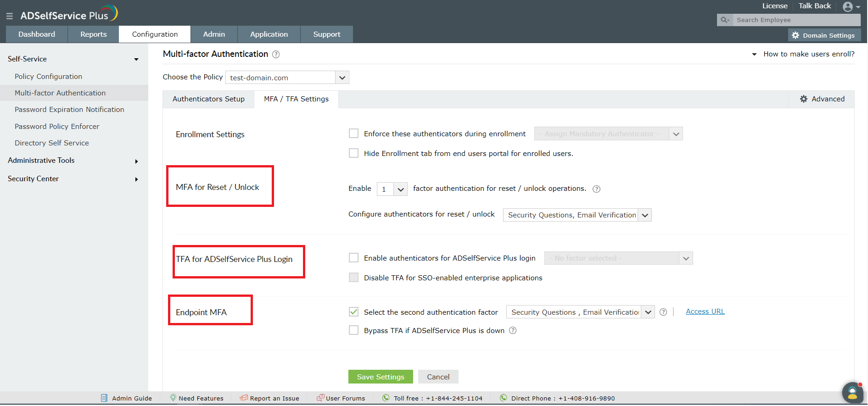Open the User Forums link
868x406 pixels.
click(346, 398)
